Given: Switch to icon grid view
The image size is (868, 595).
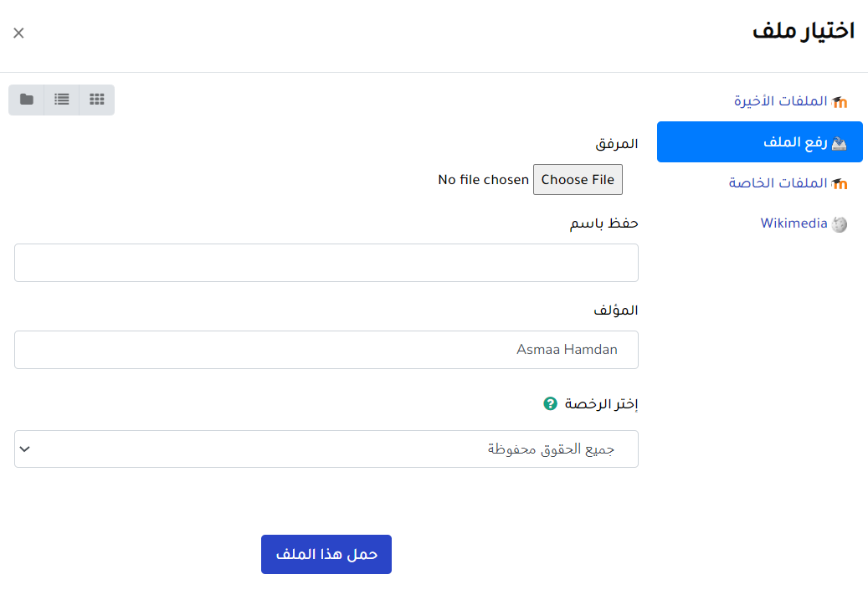Looking at the screenshot, I should 97,100.
